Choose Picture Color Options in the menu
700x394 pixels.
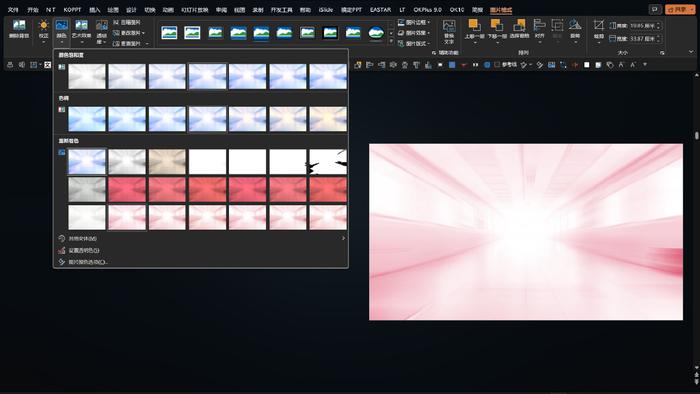(x=202, y=262)
